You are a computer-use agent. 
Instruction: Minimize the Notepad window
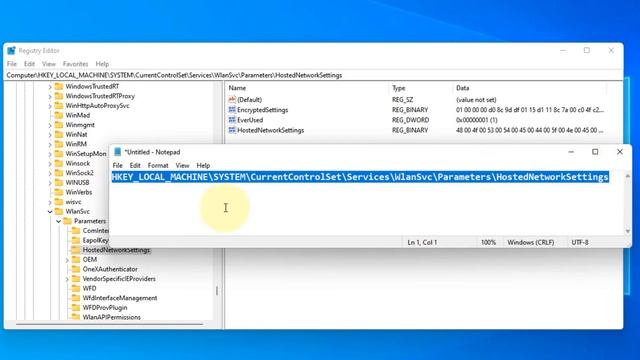571,152
